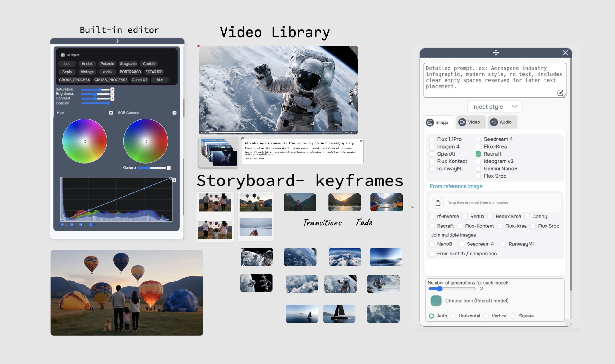Screen dimensions: 615x364
Task: Click the pin icon above the text note
Action: pos(242,139)
